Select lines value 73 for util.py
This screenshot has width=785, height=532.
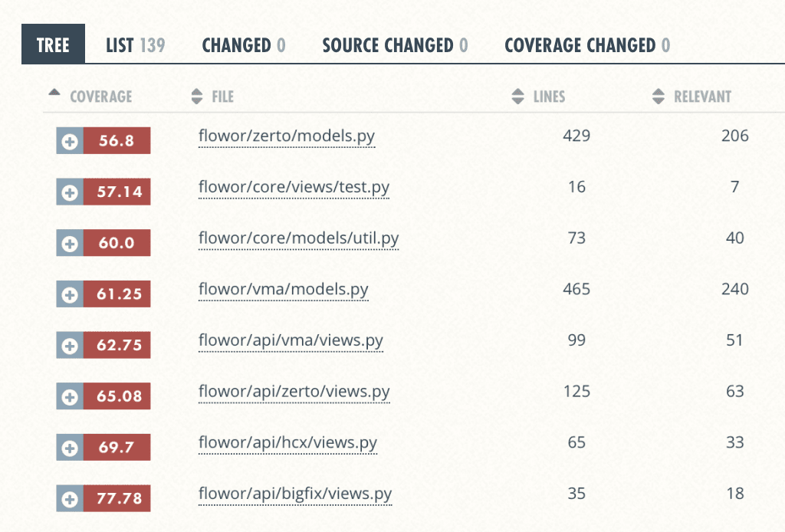pyautogui.click(x=576, y=238)
